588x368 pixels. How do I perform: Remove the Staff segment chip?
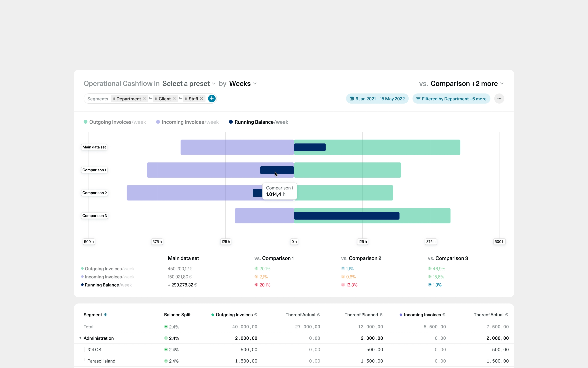(x=202, y=99)
